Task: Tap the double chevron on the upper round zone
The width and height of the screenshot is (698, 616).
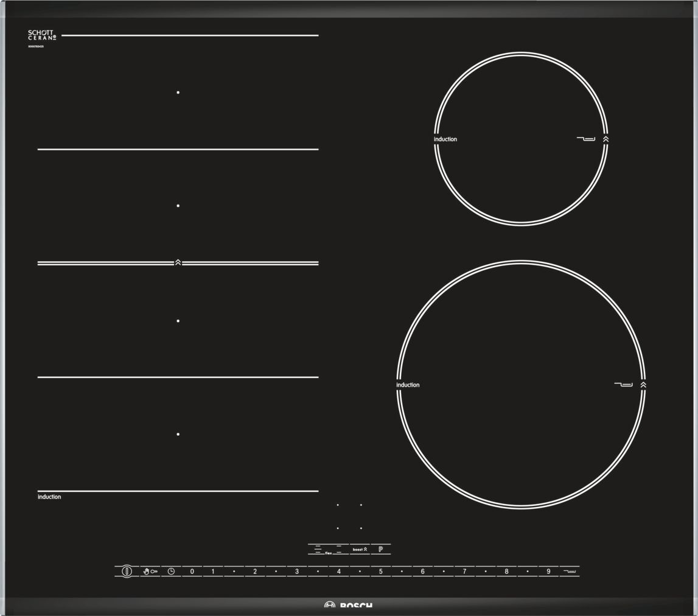Action: (606, 139)
